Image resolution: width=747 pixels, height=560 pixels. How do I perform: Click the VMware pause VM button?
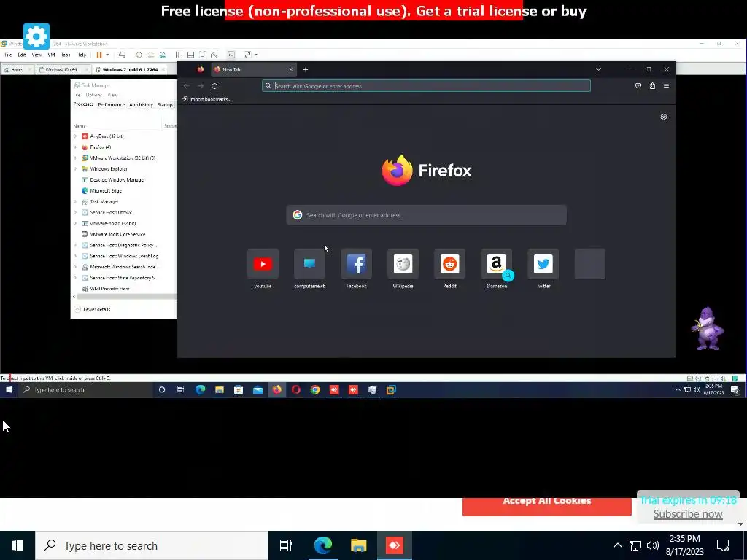pos(99,55)
